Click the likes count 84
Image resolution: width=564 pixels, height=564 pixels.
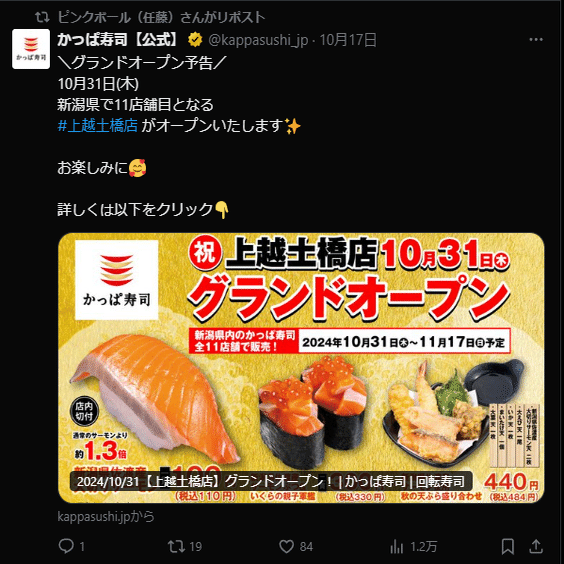coord(306,547)
